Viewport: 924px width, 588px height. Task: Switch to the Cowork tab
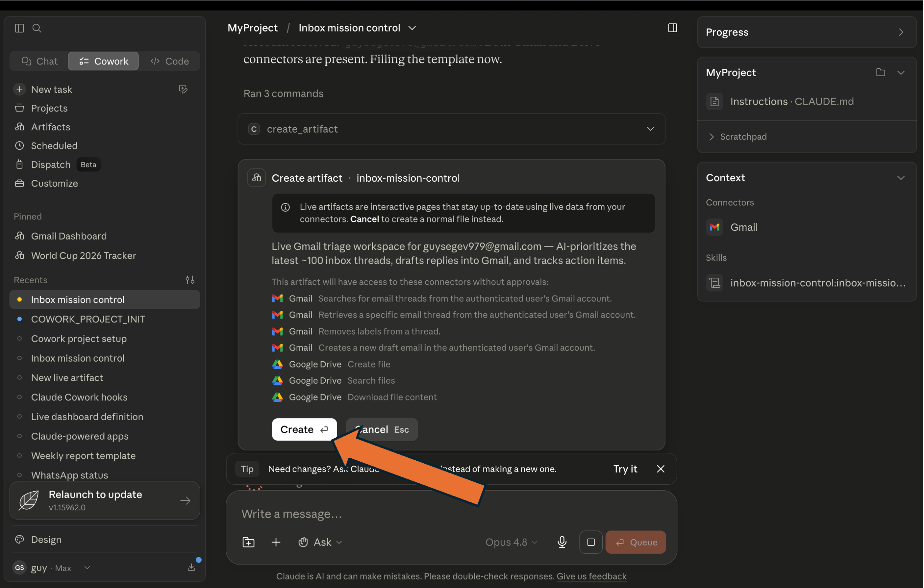point(103,61)
